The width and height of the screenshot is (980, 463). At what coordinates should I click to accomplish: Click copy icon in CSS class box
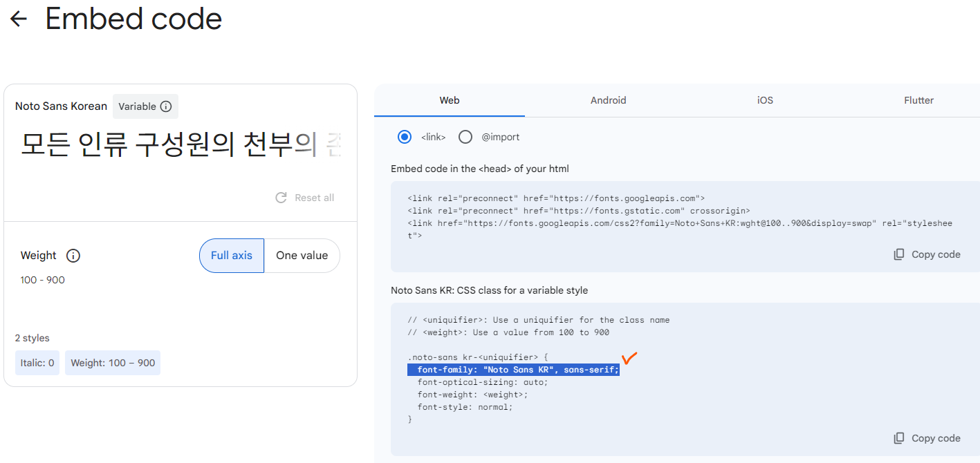[899, 438]
